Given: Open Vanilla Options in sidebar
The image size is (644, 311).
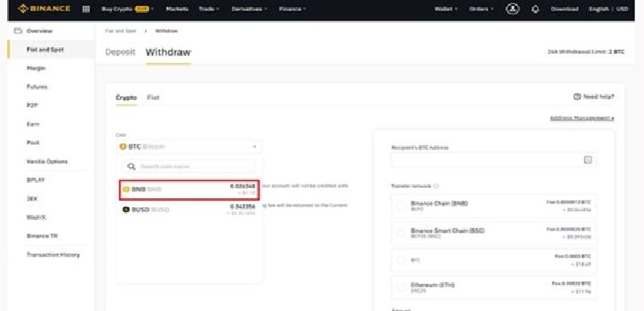Looking at the screenshot, I should click(47, 161).
